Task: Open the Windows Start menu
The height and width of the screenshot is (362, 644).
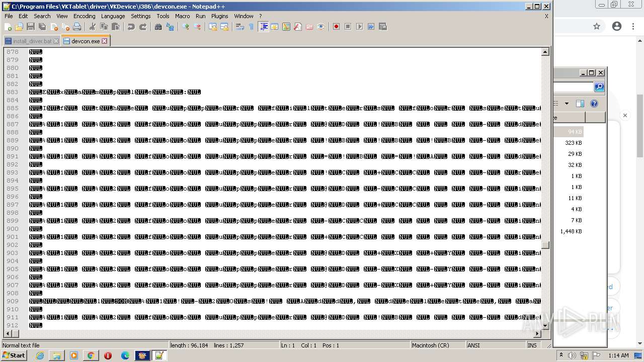Action: point(14,355)
